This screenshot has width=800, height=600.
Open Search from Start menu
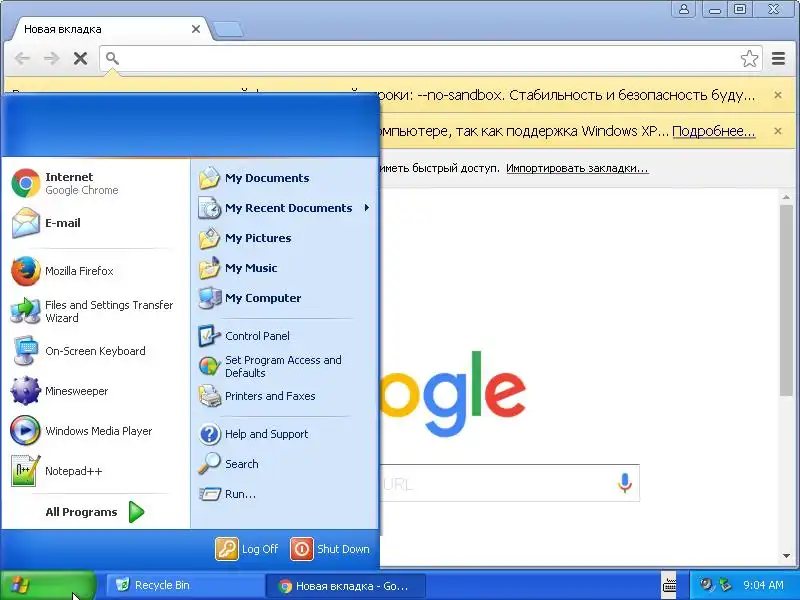pyautogui.click(x=284, y=464)
